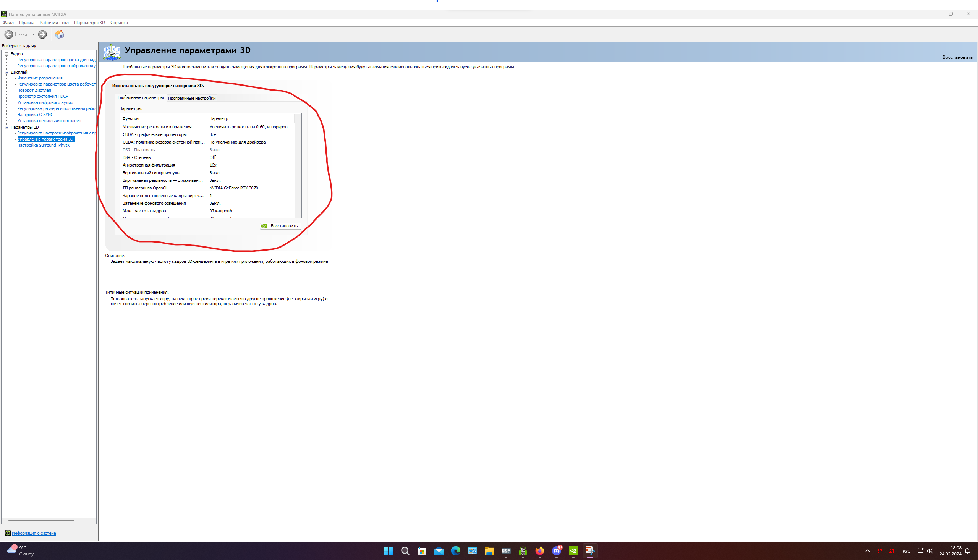Select Вертикальный синхроимпульс setting row
Screen dimensions: 978x560
click(152, 173)
